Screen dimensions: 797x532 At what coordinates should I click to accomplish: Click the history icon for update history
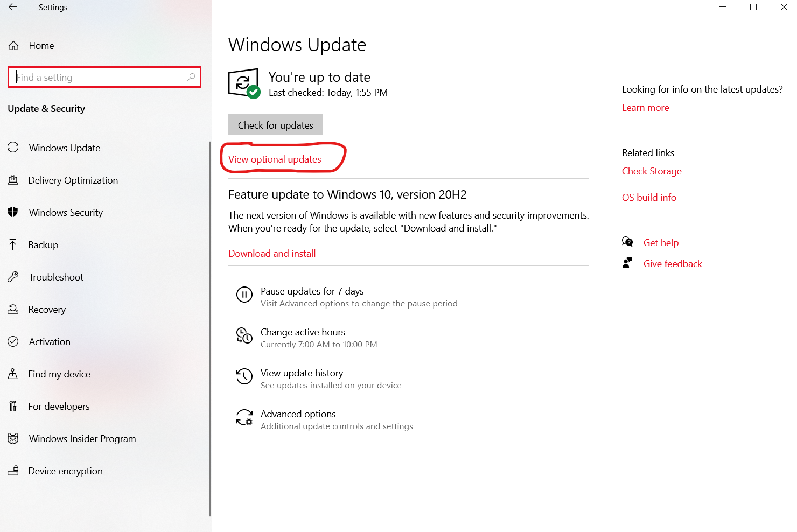244,376
